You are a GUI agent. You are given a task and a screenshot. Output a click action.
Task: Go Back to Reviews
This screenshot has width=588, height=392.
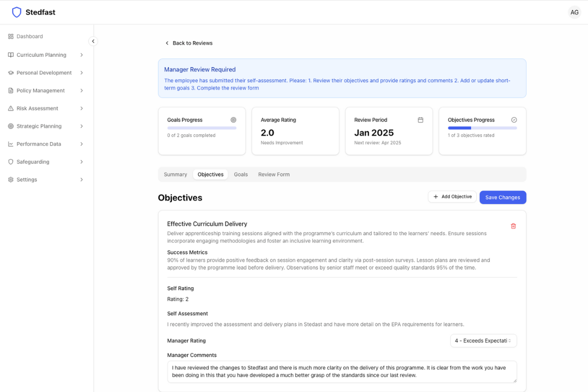click(189, 43)
